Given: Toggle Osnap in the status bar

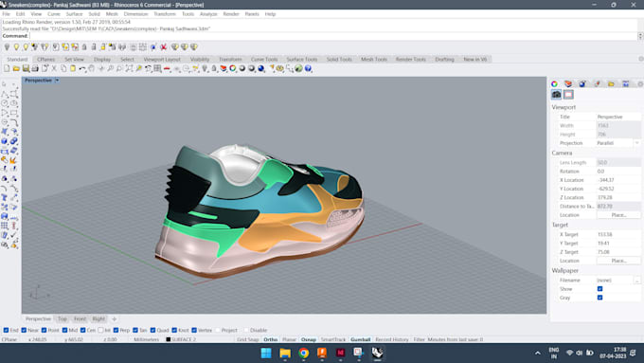Looking at the screenshot, I should pyautogui.click(x=309, y=339).
